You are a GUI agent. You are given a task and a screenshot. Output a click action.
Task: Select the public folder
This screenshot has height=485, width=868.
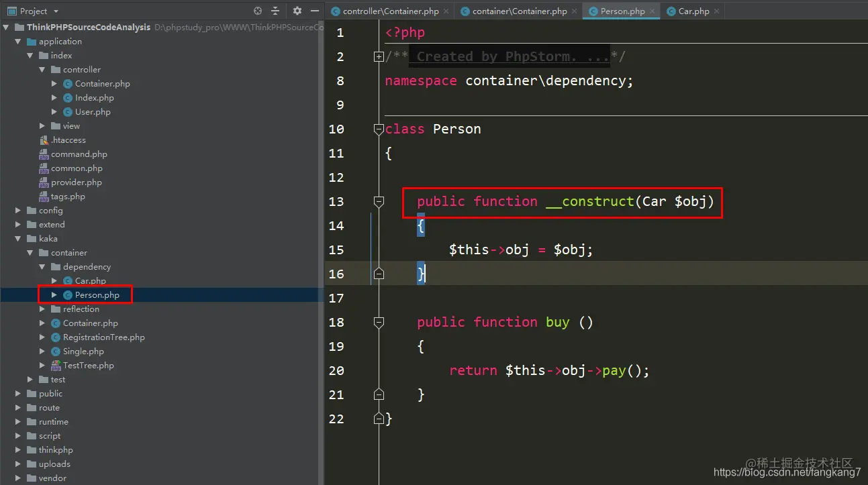pyautogui.click(x=50, y=394)
